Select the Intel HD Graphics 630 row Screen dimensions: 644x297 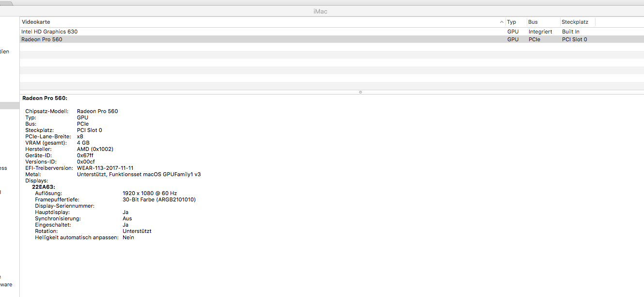(331, 32)
